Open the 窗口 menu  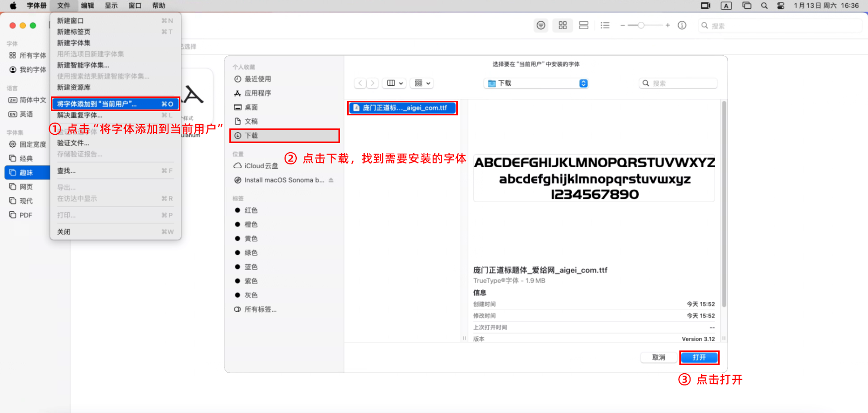click(x=135, y=6)
